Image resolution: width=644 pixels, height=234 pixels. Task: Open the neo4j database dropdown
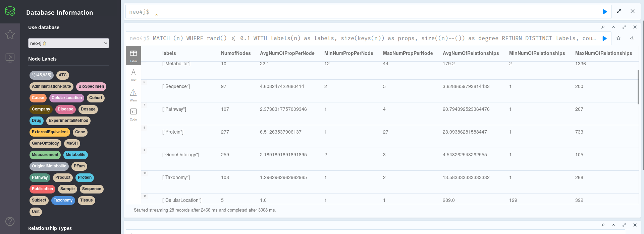pos(69,43)
